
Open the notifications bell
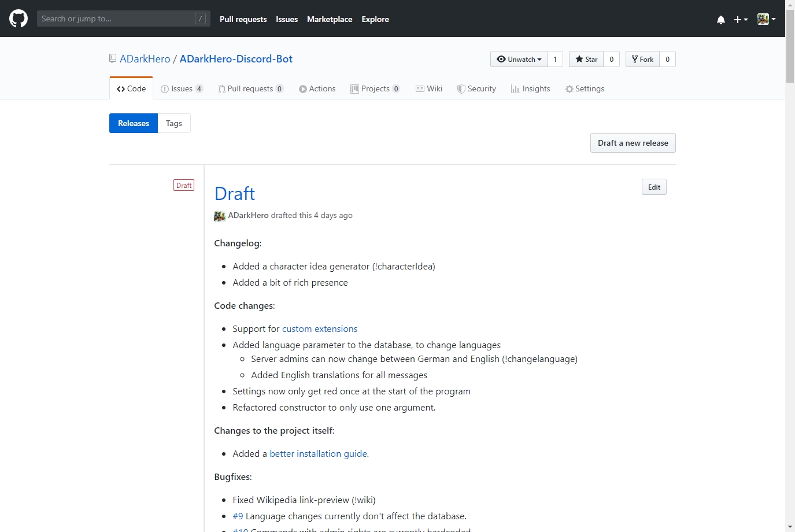pyautogui.click(x=721, y=19)
